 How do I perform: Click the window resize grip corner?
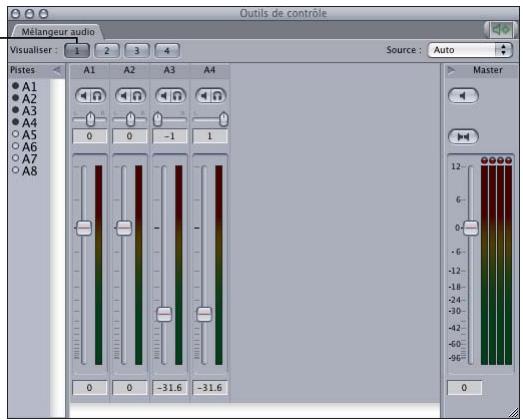(514, 413)
